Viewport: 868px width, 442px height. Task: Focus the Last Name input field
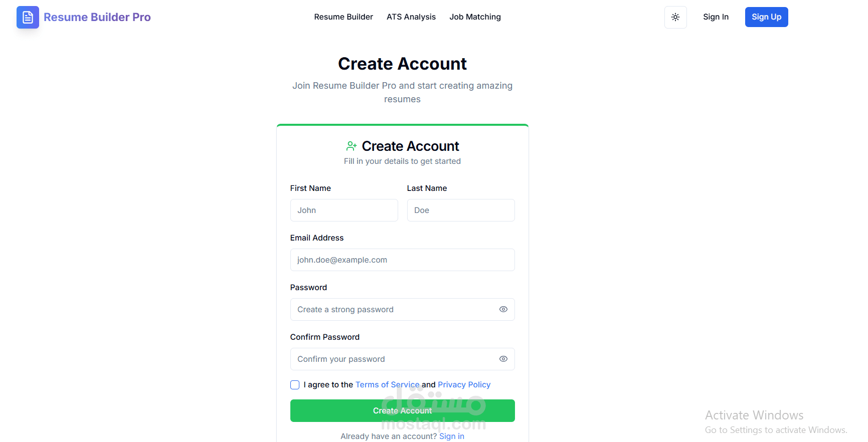tap(460, 210)
